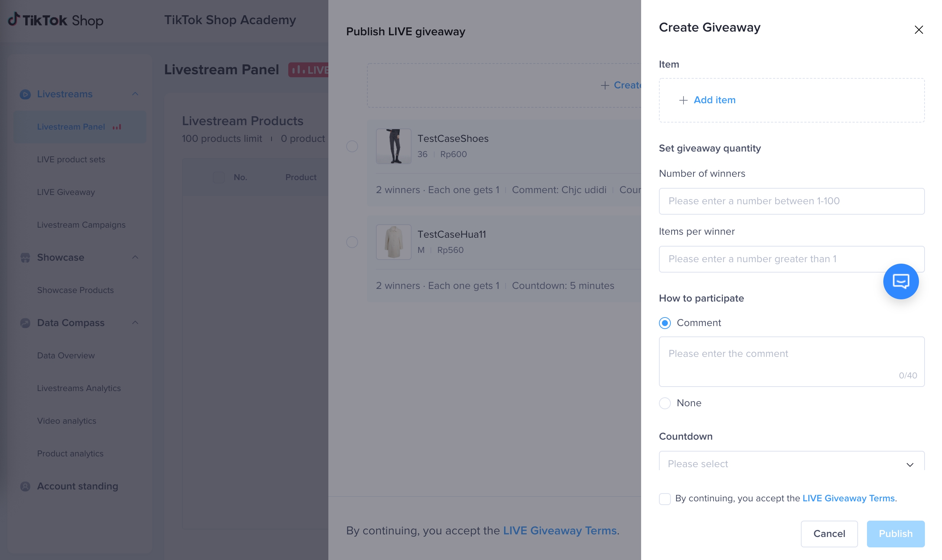Go to Livestreams Analytics page
942x560 pixels.
[x=79, y=388]
